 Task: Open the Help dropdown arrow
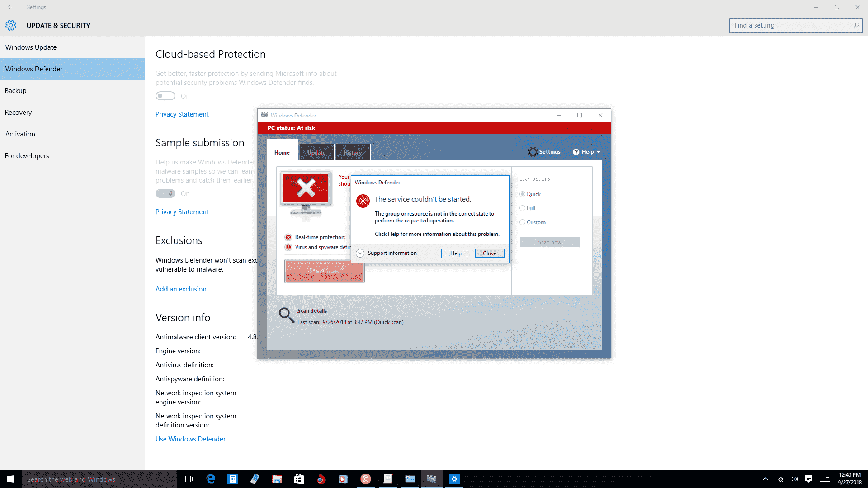[x=599, y=152]
